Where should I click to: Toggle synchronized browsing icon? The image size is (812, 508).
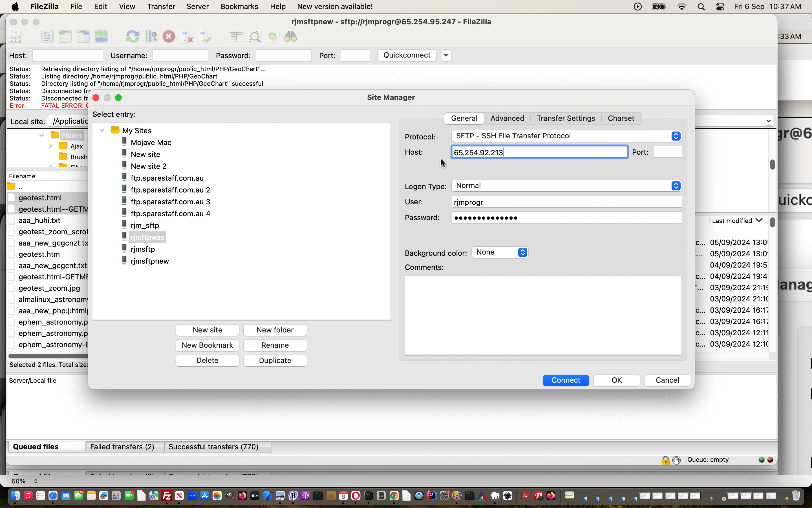click(273, 37)
